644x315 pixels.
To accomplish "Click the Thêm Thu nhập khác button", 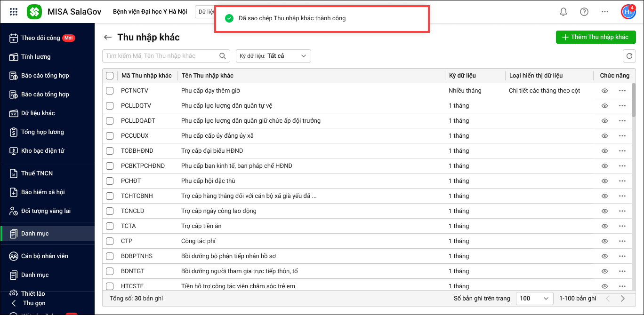I will [x=596, y=37].
